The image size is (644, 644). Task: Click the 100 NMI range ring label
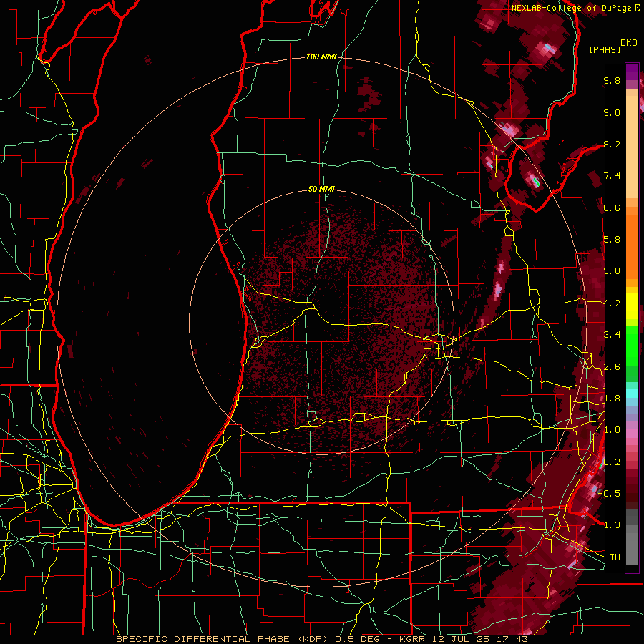pyautogui.click(x=321, y=57)
